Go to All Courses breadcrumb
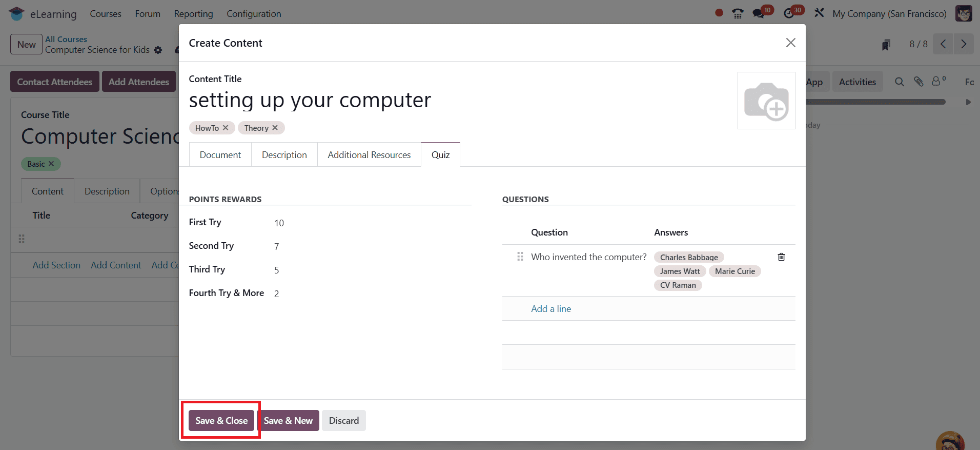 (66, 40)
